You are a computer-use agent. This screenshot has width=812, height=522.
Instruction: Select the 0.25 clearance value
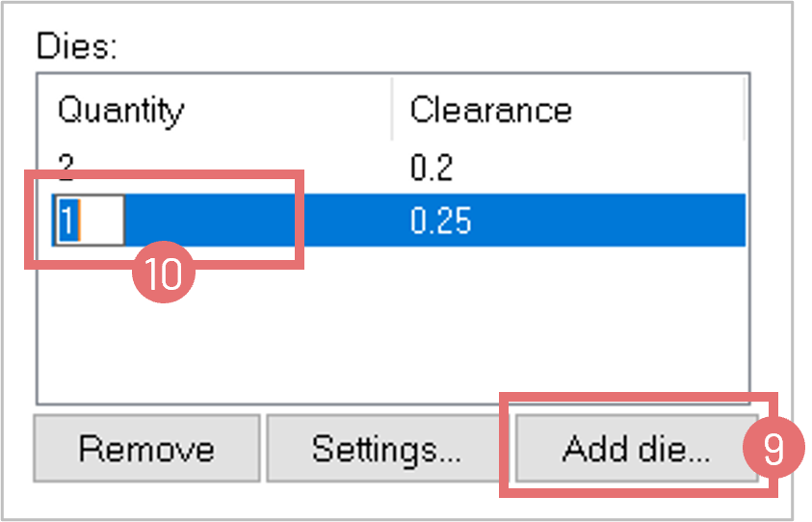[x=440, y=222]
